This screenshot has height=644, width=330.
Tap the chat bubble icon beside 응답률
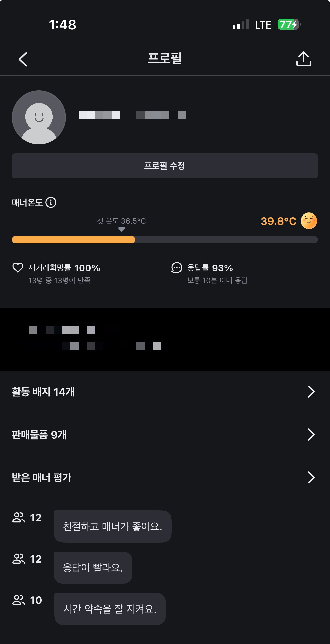(177, 268)
